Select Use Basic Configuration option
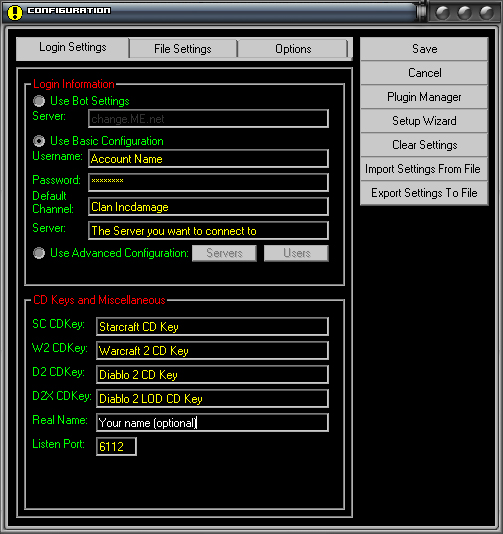 click(x=39, y=141)
